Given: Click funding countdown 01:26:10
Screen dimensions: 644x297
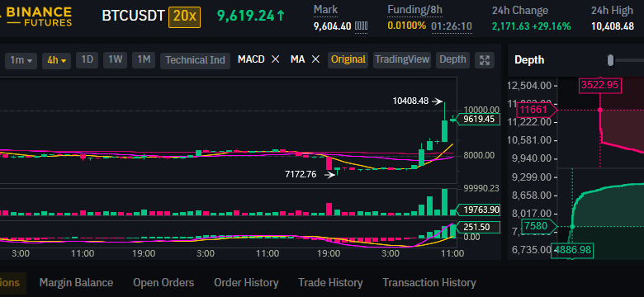Looking at the screenshot, I should pos(452,26).
